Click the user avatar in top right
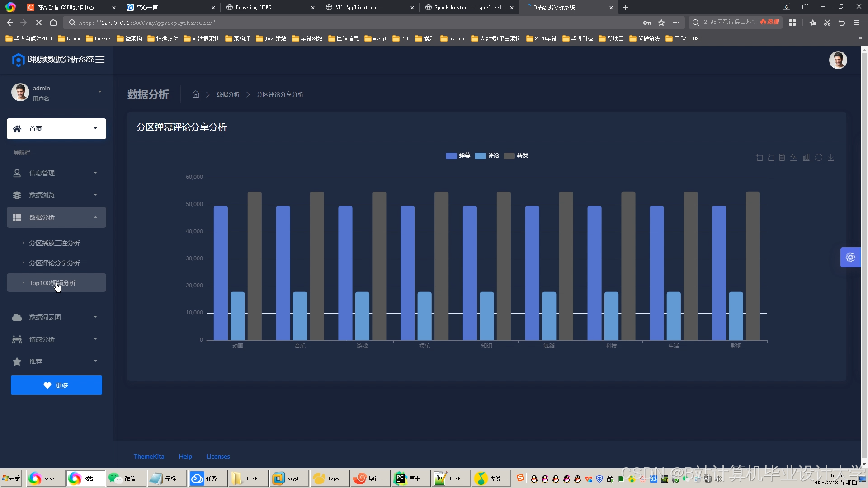This screenshot has height=488, width=868. point(838,60)
